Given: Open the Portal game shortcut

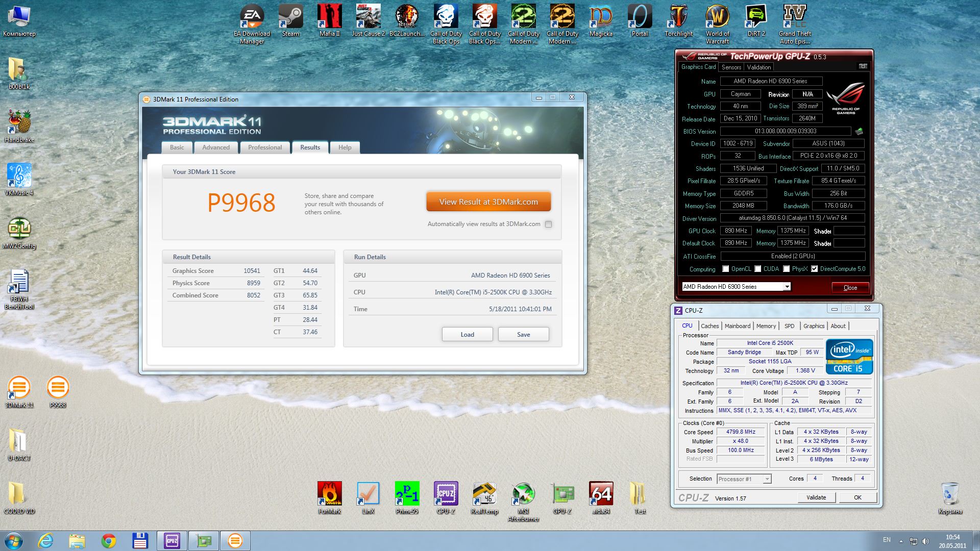Looking at the screenshot, I should 640,20.
